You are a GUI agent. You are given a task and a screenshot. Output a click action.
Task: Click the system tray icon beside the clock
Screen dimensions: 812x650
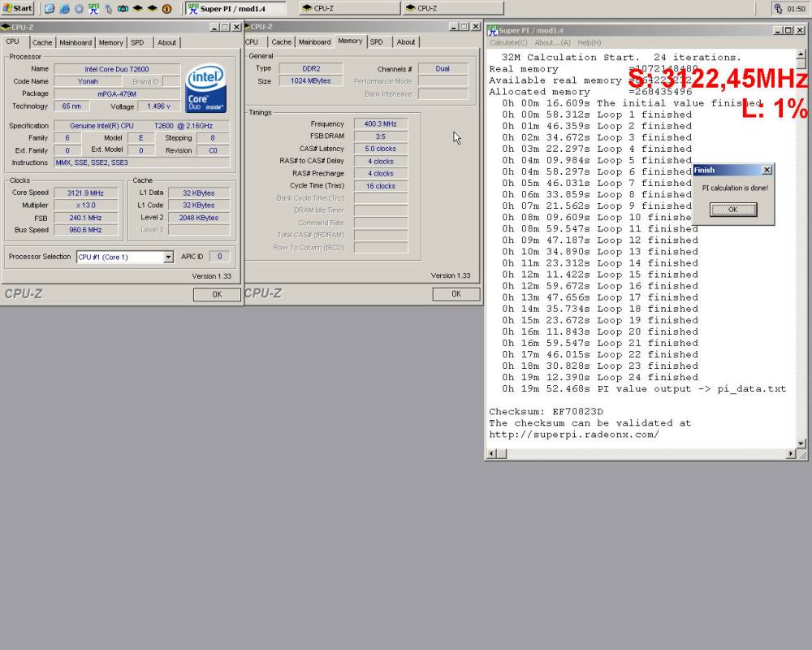click(x=778, y=8)
